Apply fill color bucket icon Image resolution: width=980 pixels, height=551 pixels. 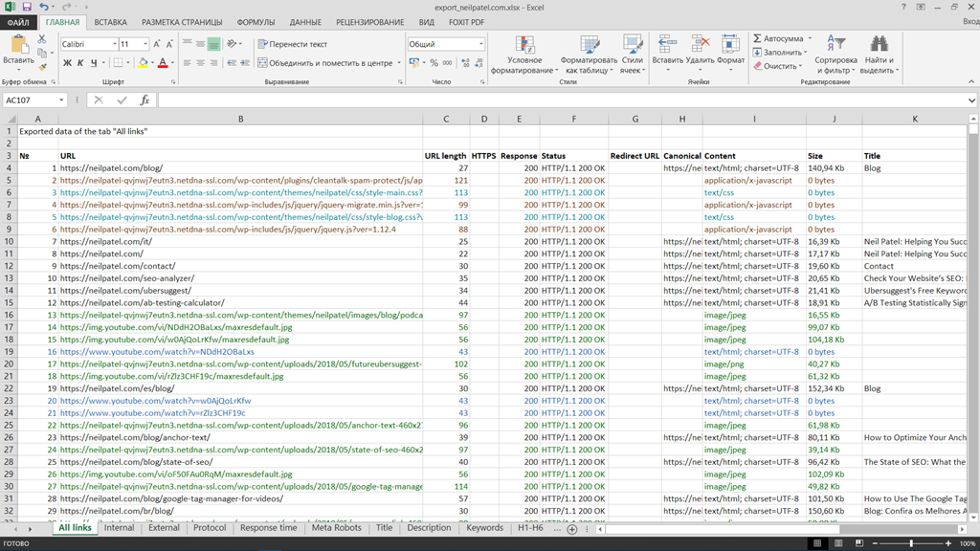[144, 63]
